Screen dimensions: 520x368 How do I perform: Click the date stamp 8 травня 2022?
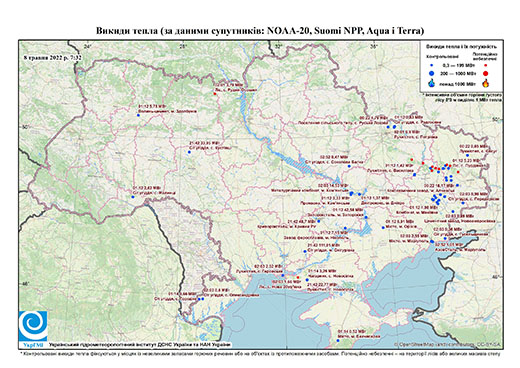[x=53, y=57]
